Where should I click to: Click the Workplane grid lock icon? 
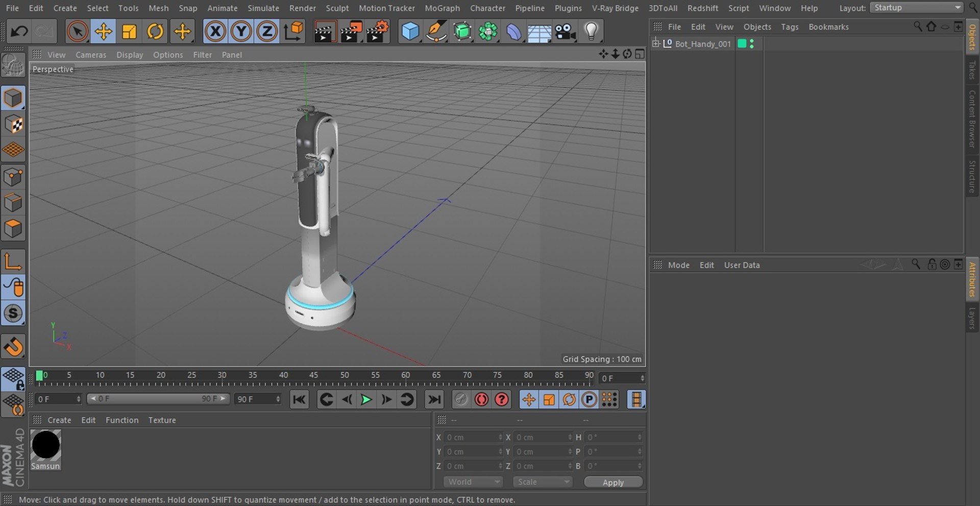pyautogui.click(x=13, y=379)
